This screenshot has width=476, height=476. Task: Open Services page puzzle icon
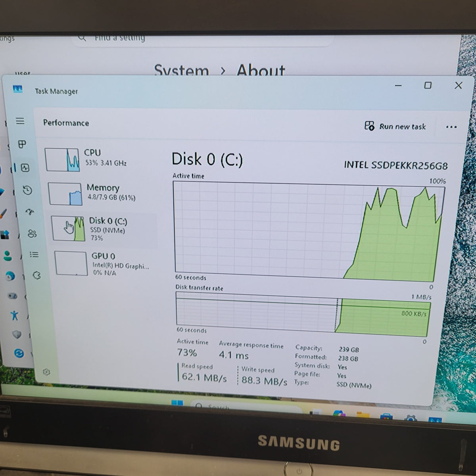(x=37, y=275)
